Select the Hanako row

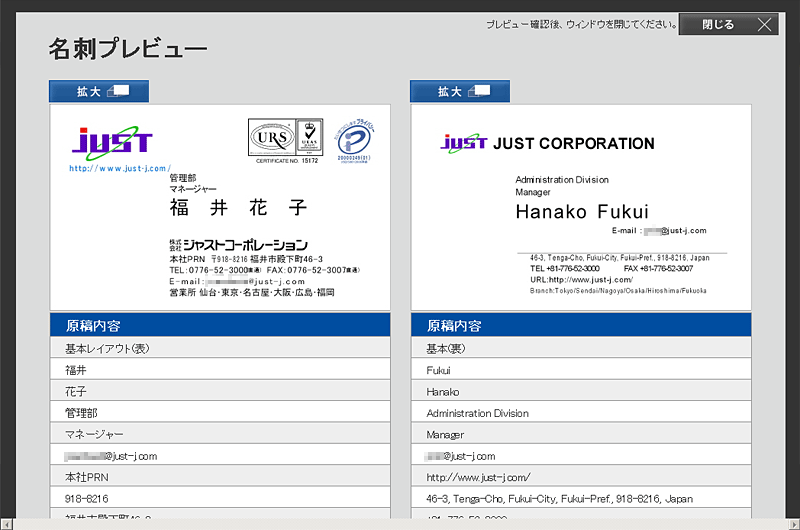tap(581, 391)
